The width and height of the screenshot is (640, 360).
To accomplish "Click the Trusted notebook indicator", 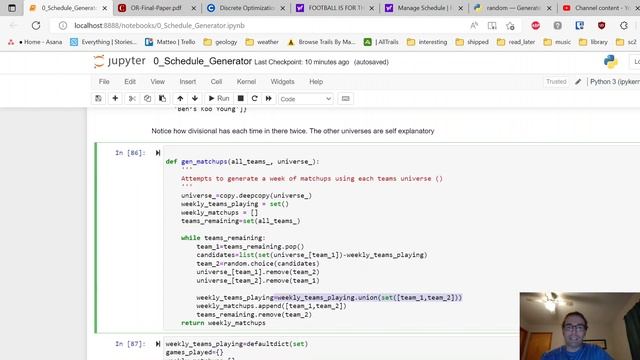I will [x=556, y=82].
